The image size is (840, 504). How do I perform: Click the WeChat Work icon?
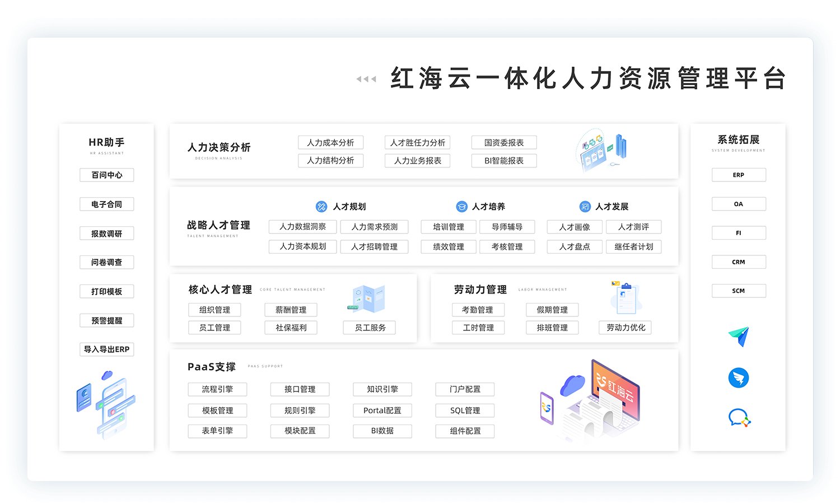(x=739, y=417)
